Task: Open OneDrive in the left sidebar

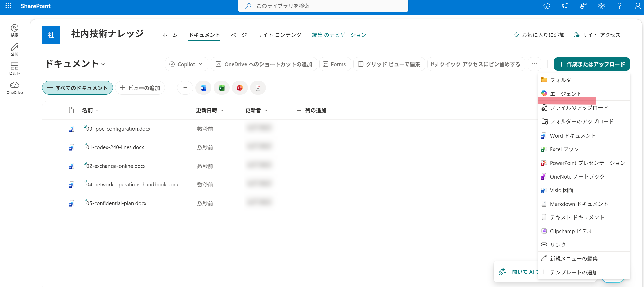Action: coord(15,88)
